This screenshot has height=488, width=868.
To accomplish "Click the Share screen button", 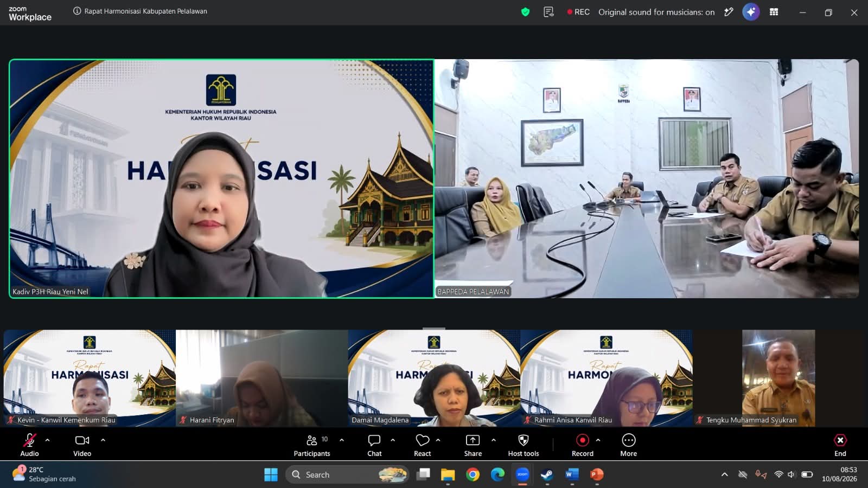I will [x=473, y=445].
